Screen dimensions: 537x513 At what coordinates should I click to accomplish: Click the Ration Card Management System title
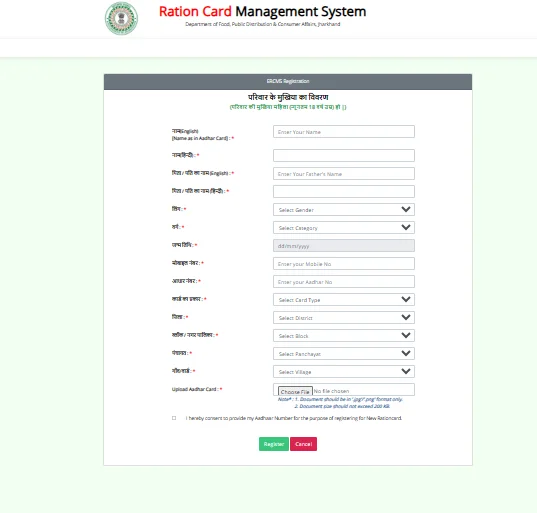pos(262,12)
